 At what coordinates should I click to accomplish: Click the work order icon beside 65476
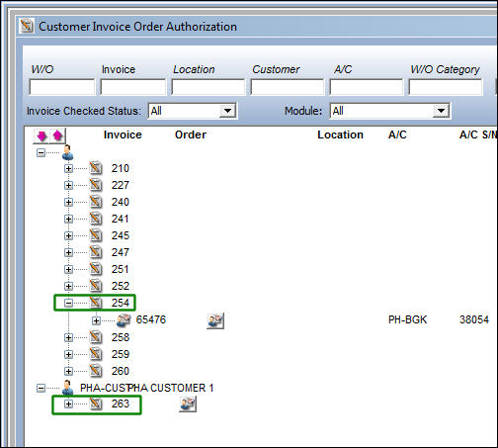click(x=124, y=320)
